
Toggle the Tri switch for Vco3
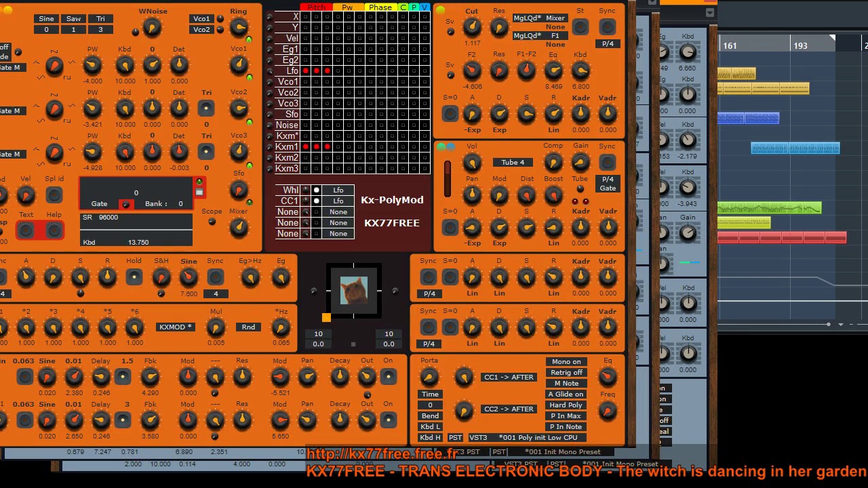[x=206, y=152]
